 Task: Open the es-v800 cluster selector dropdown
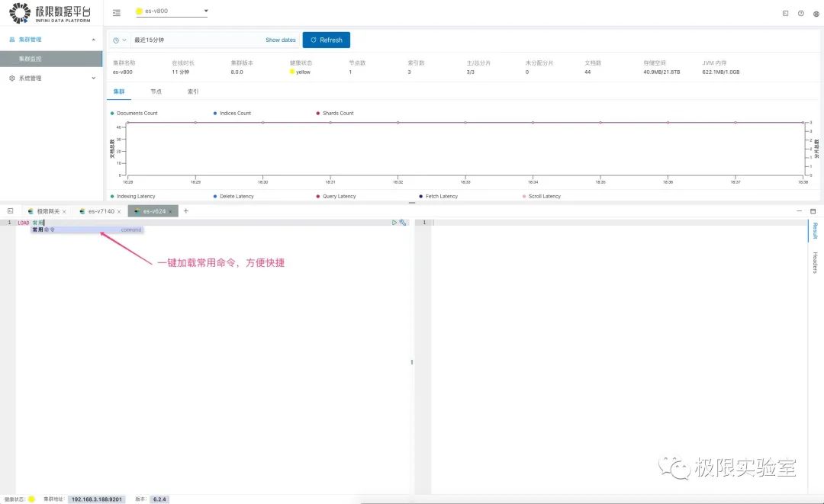(x=172, y=11)
